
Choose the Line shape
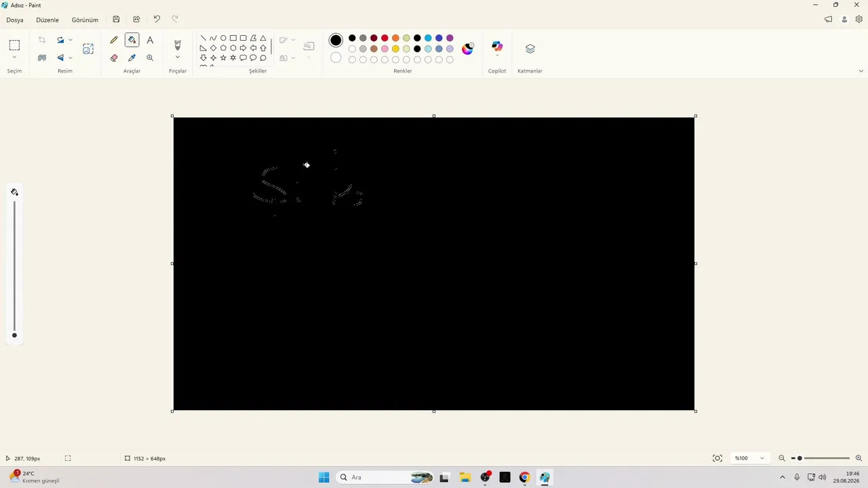point(203,39)
